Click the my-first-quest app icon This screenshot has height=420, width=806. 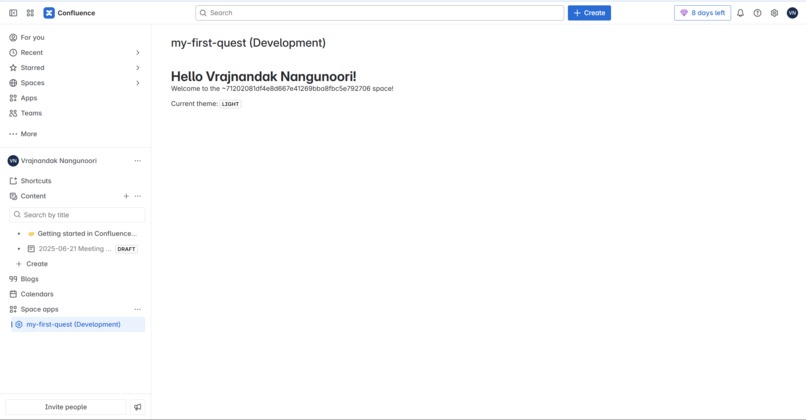19,324
